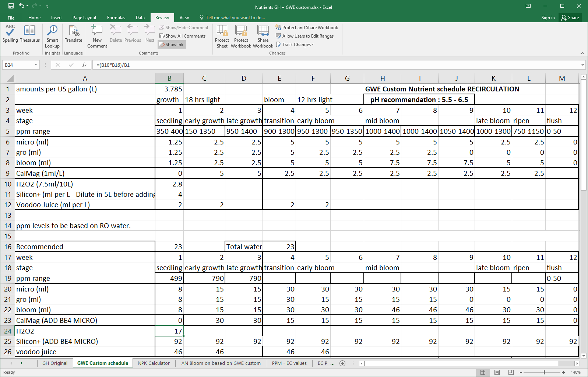Screen dimensions: 588x377
Task: Click the Share icon button
Action: (570, 18)
